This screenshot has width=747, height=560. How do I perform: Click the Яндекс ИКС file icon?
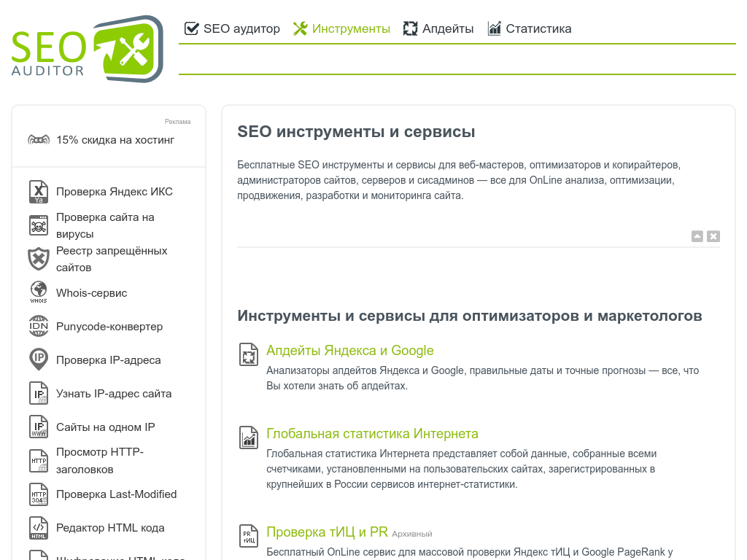(39, 192)
